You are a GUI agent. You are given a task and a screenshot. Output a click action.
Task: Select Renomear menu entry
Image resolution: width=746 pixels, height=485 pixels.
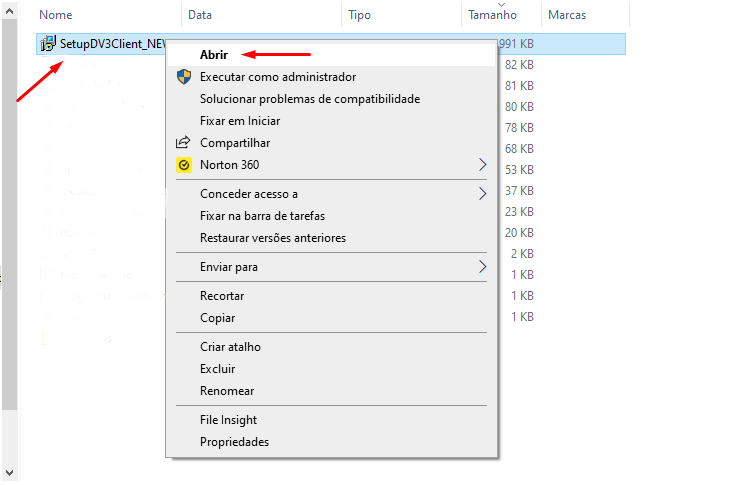point(227,391)
